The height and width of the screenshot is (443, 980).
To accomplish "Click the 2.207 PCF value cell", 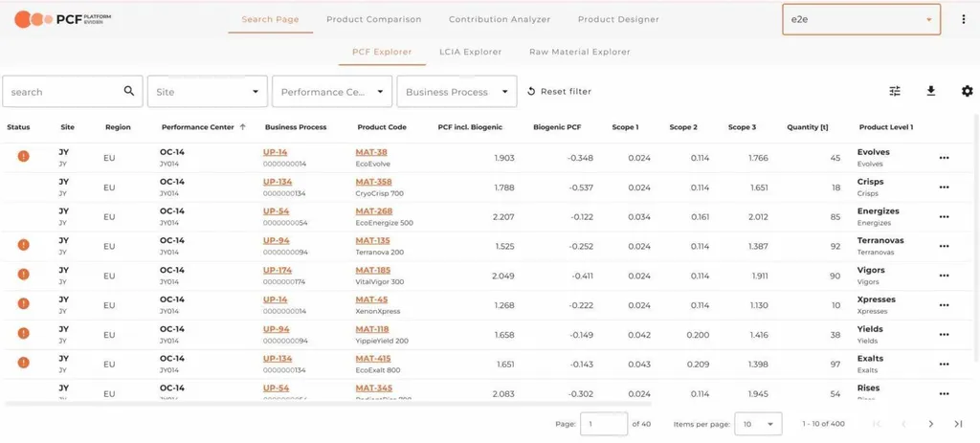I will [503, 217].
